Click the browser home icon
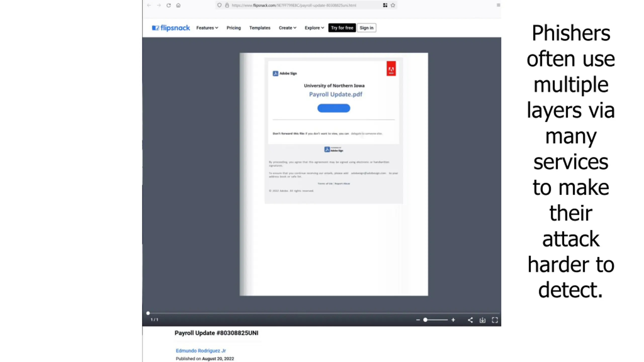This screenshot has height=362, width=644. [178, 5]
